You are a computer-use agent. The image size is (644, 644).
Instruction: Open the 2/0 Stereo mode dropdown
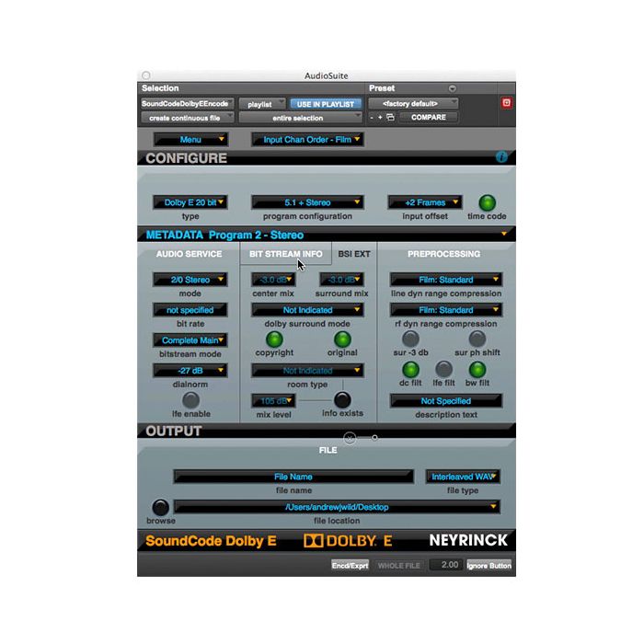(x=190, y=280)
